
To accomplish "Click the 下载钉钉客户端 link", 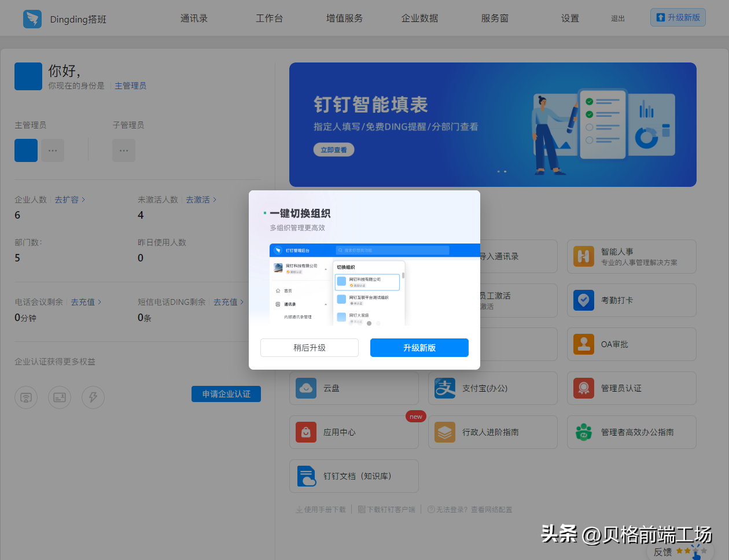I will (x=386, y=510).
